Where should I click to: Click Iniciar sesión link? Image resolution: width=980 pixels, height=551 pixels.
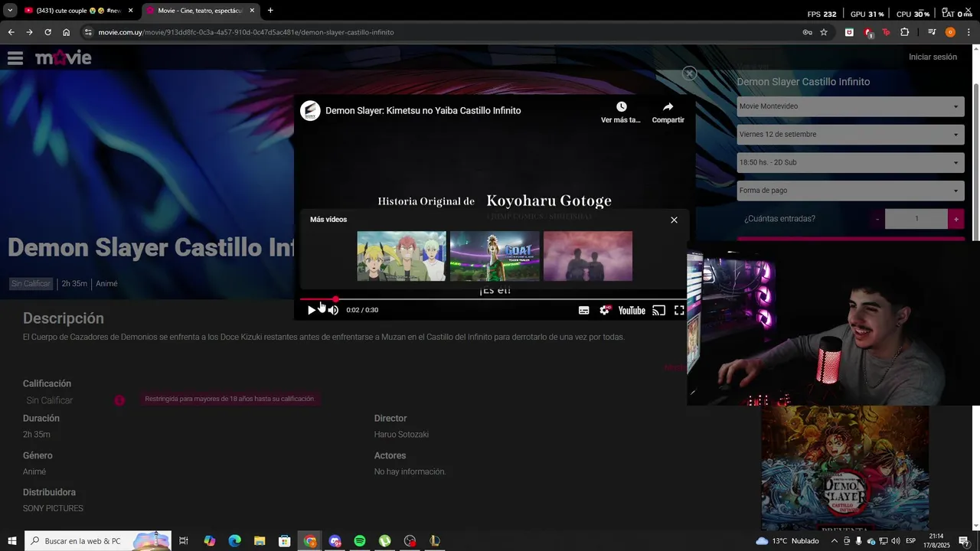click(x=933, y=57)
